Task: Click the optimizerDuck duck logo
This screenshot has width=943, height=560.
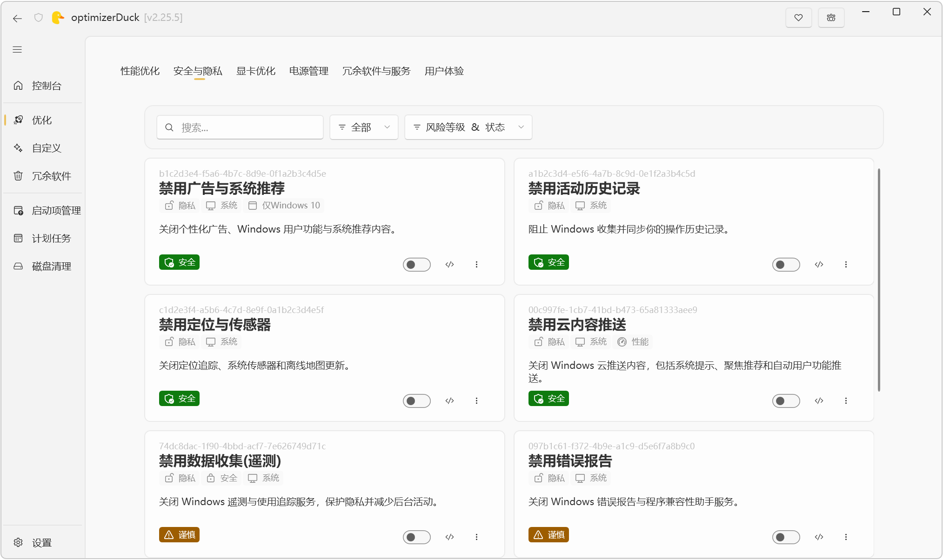Action: (x=58, y=18)
